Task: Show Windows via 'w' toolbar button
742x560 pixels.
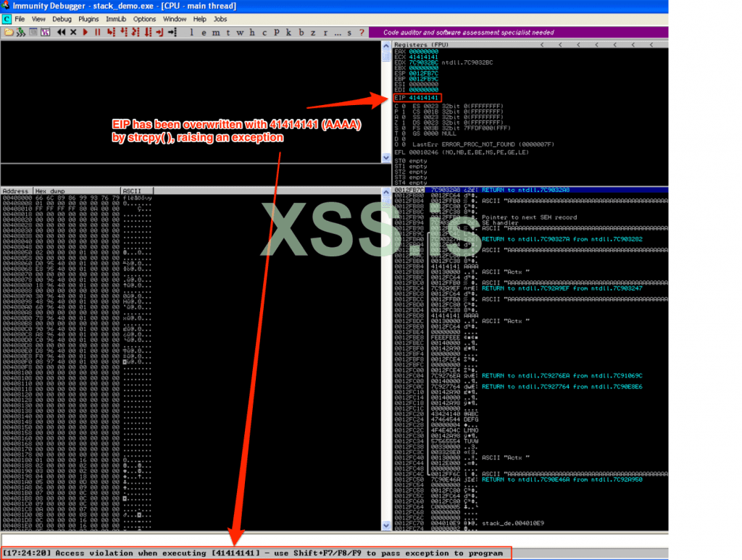Action: pyautogui.click(x=240, y=32)
